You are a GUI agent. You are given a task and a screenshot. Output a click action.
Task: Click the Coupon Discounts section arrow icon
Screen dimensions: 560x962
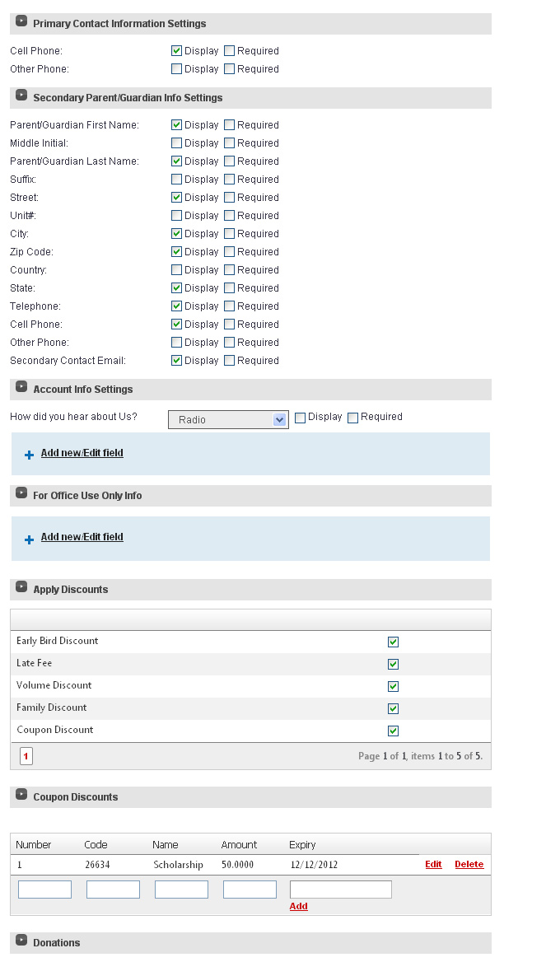coord(21,794)
